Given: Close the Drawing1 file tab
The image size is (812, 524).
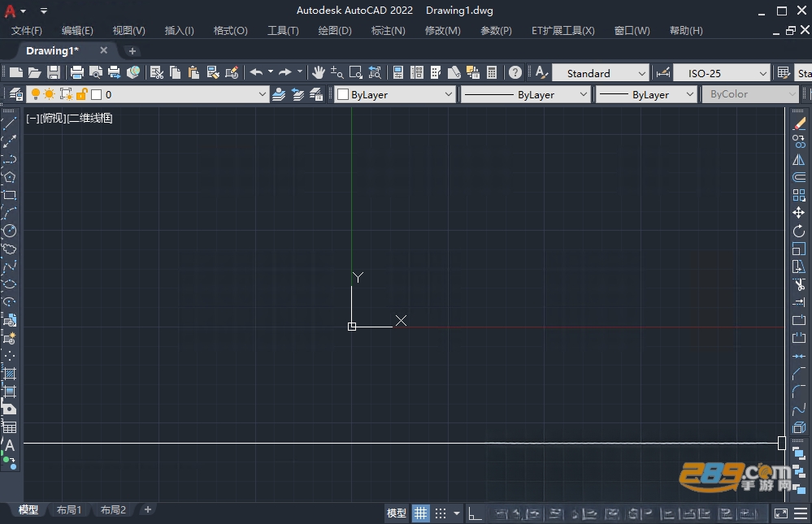Looking at the screenshot, I should click(x=103, y=50).
